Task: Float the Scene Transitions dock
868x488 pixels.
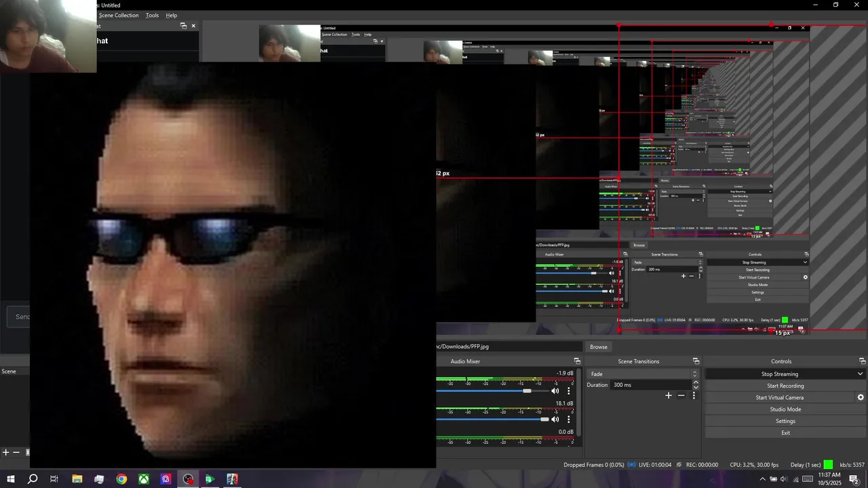Action: 696,361
